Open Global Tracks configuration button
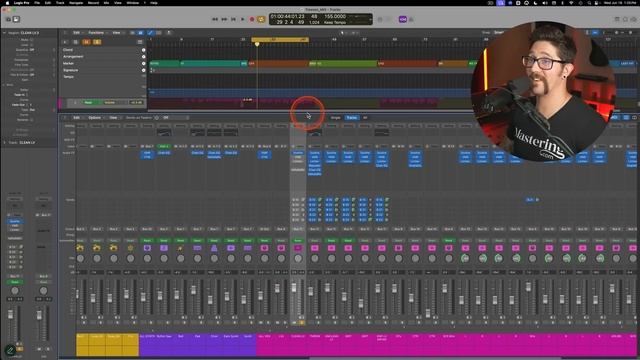 (140, 42)
